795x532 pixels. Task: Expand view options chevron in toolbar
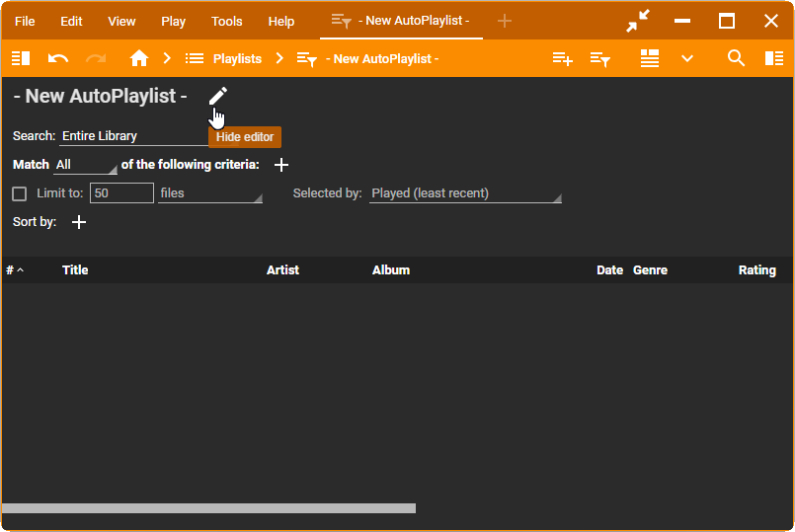click(687, 58)
